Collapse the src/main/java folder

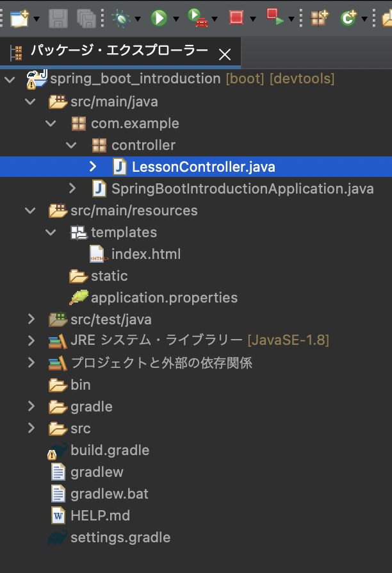click(x=29, y=101)
